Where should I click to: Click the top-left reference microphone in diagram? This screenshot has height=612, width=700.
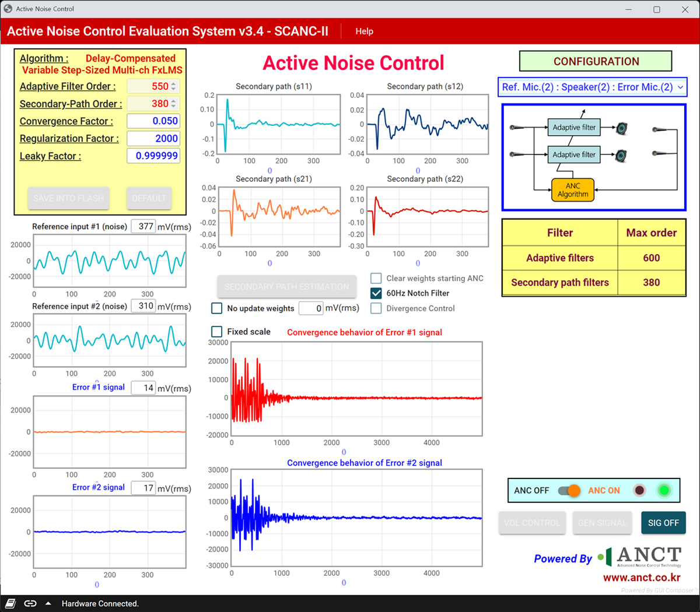click(x=516, y=127)
